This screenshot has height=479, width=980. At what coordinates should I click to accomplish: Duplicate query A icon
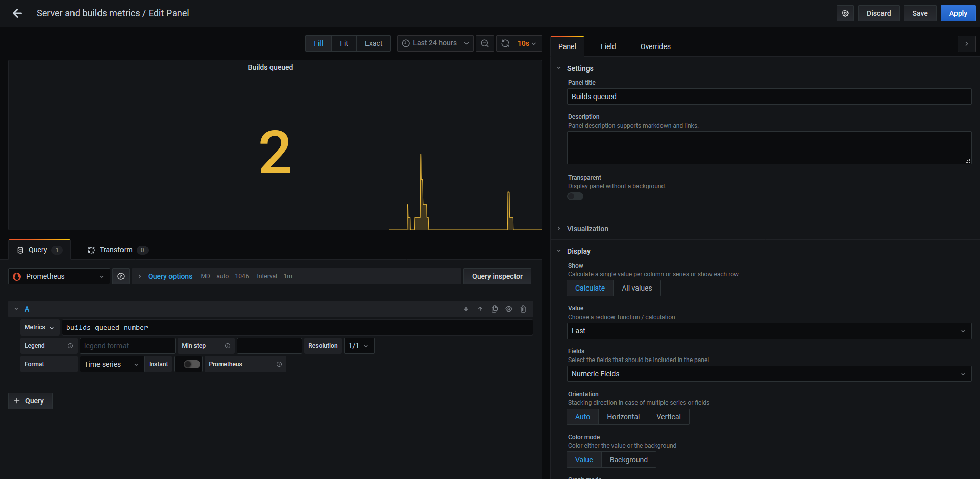[x=495, y=309]
